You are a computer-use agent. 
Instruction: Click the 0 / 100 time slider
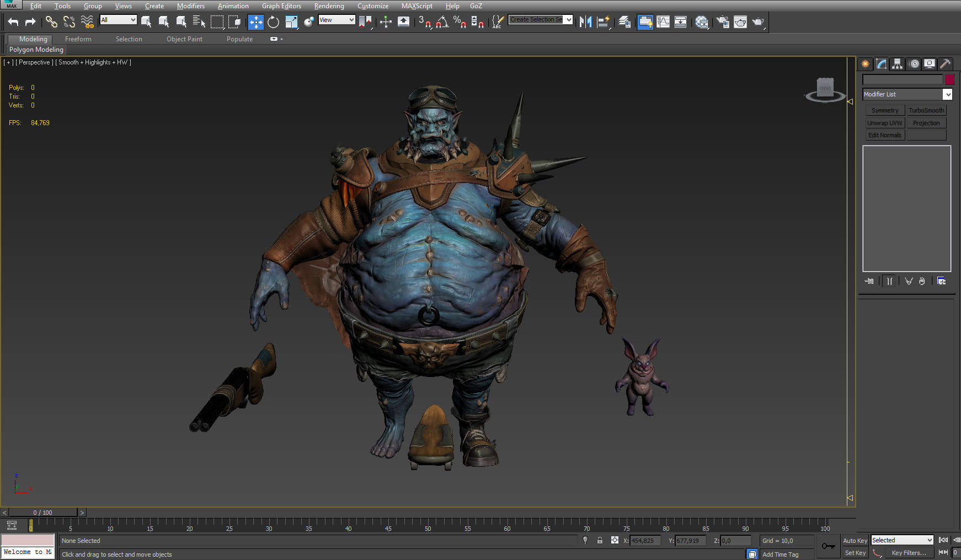pyautogui.click(x=43, y=513)
